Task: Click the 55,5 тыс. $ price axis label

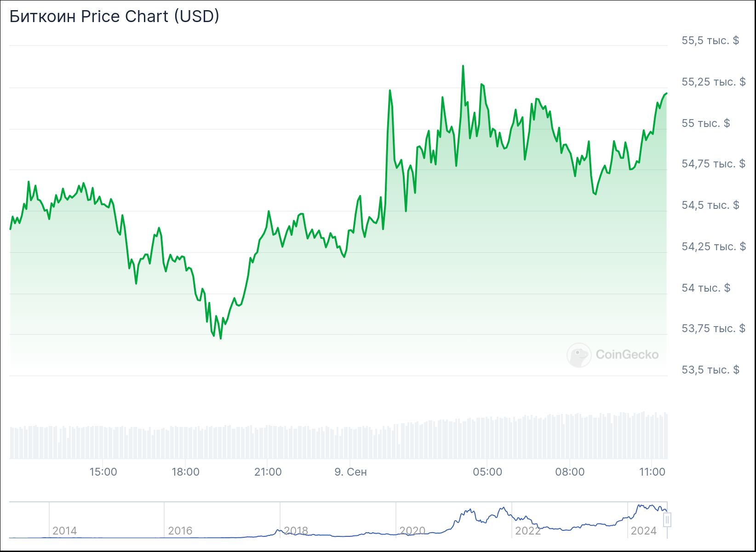Action: [x=710, y=40]
